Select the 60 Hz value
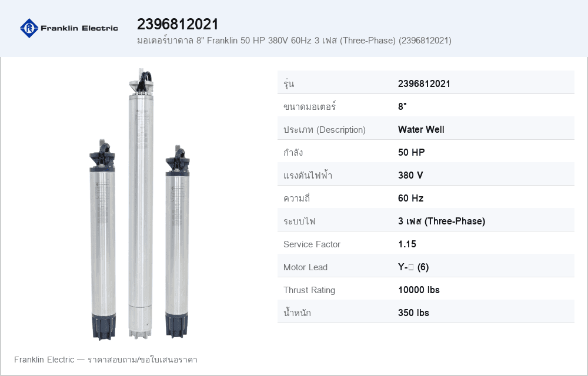The image size is (588, 376). click(x=410, y=198)
